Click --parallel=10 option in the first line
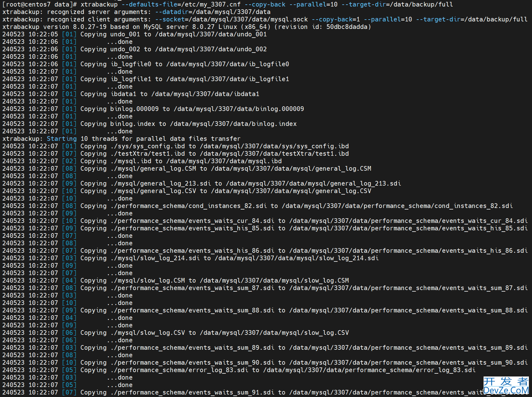532x397 pixels. click(x=313, y=4)
